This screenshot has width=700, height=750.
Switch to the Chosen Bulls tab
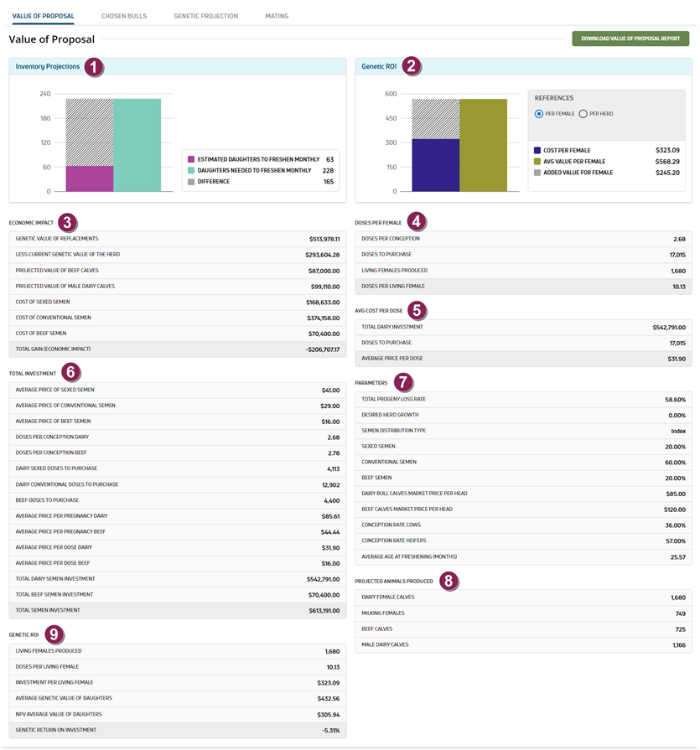[x=123, y=16]
